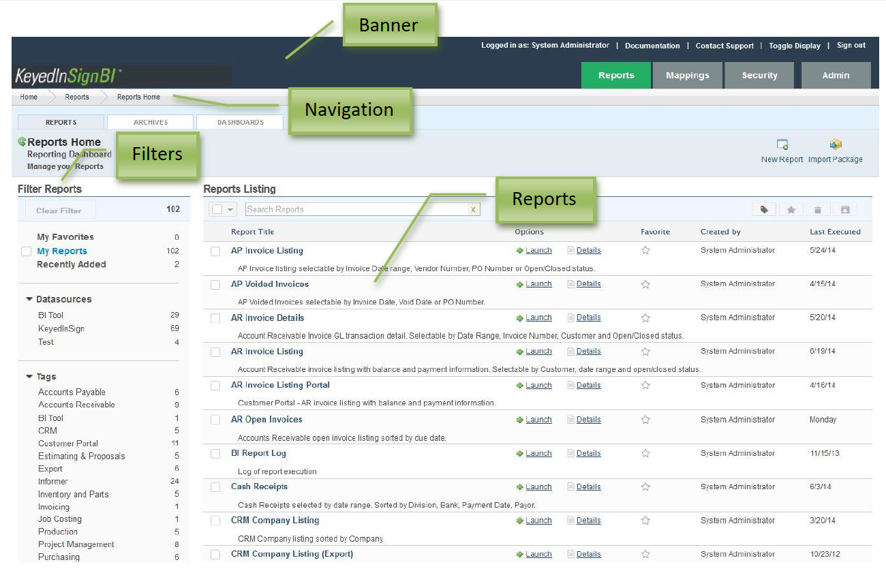This screenshot has height=588, width=886.
Task: Open the select-all dropdown arrow
Action: (x=230, y=210)
